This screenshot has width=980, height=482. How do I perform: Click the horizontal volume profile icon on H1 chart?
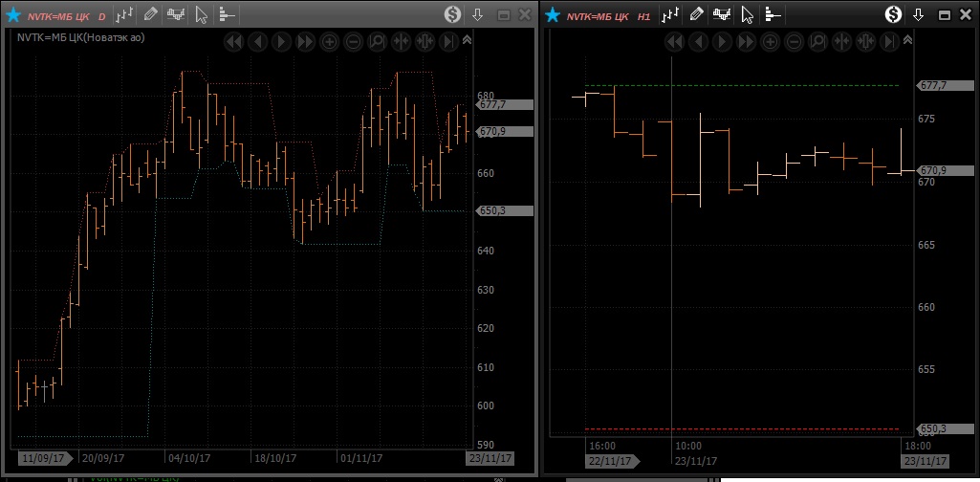[x=773, y=15]
